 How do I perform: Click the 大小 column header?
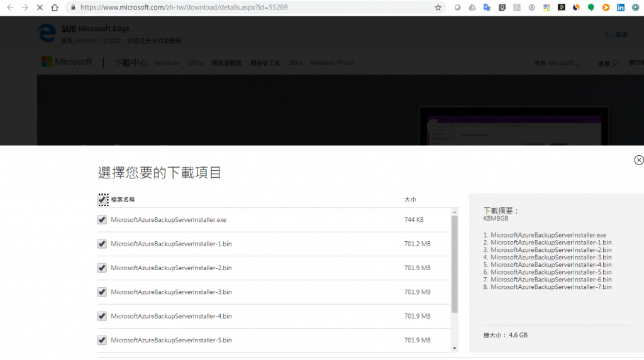click(410, 200)
